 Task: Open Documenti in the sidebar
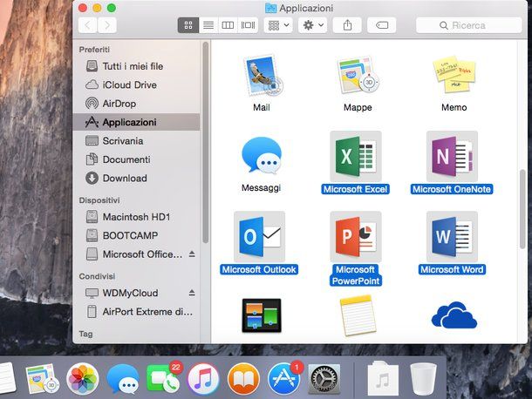[136, 159]
